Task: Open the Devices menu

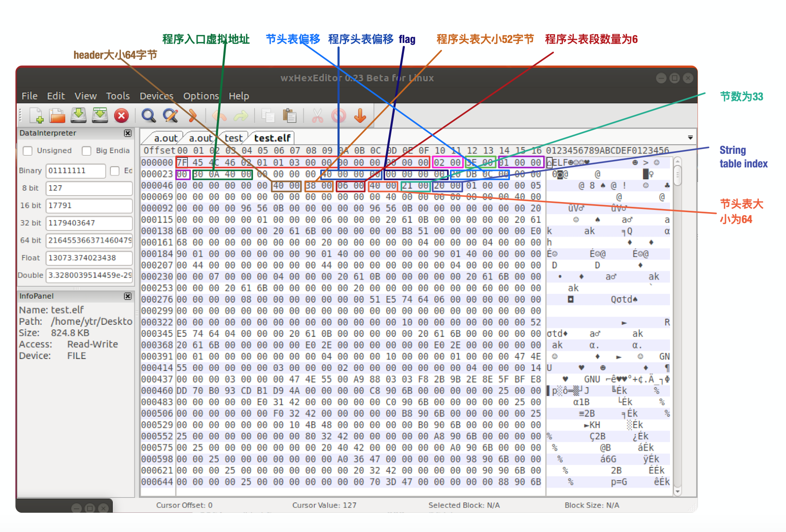Action: click(x=156, y=96)
